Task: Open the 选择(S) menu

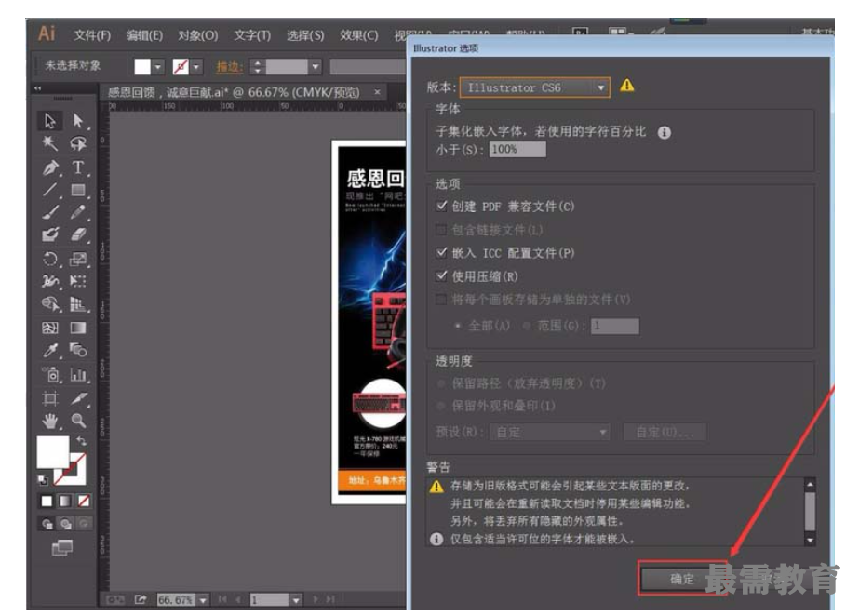Action: click(x=305, y=35)
